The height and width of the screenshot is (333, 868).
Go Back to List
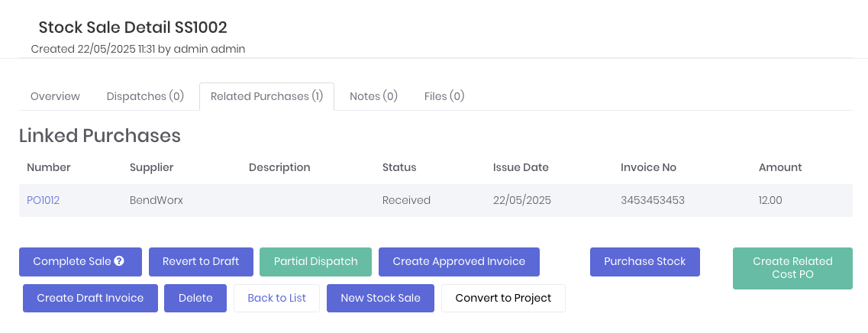tap(276, 298)
